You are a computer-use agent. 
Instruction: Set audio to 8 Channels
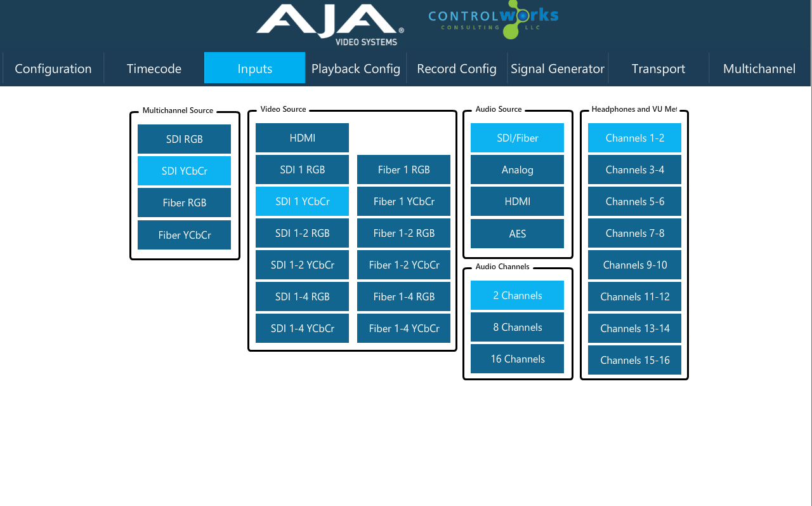coord(517,327)
